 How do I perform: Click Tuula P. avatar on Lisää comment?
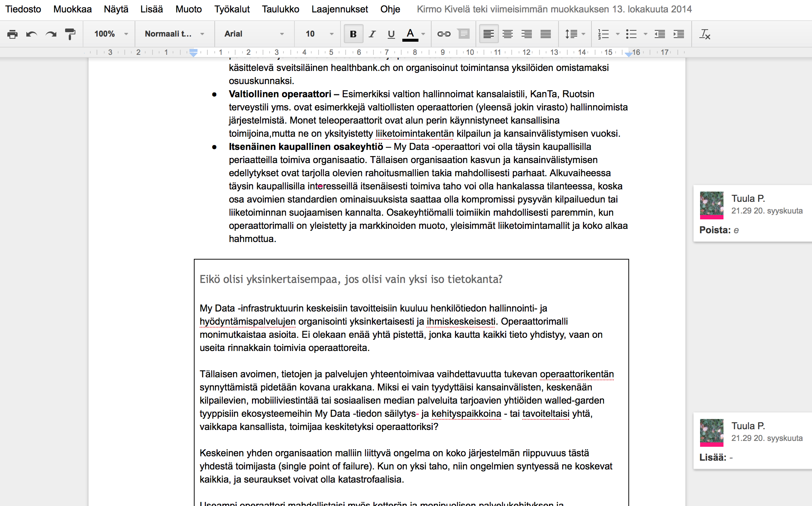(x=712, y=433)
